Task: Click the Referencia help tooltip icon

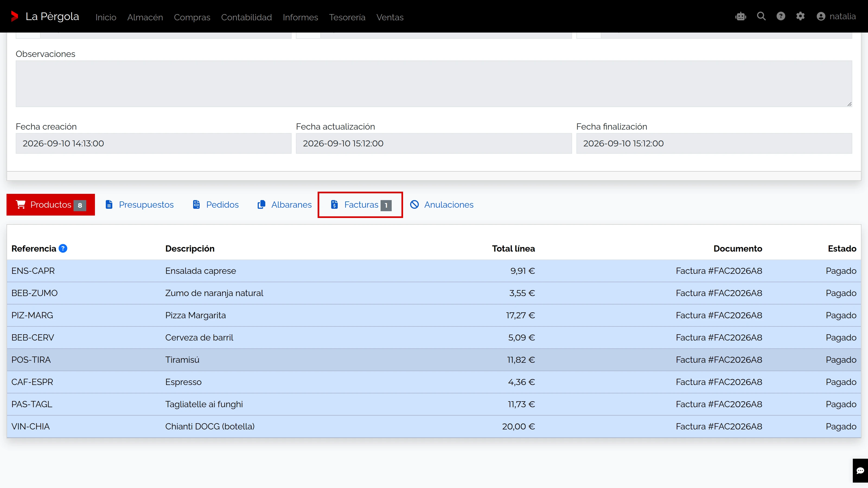Action: (63, 248)
